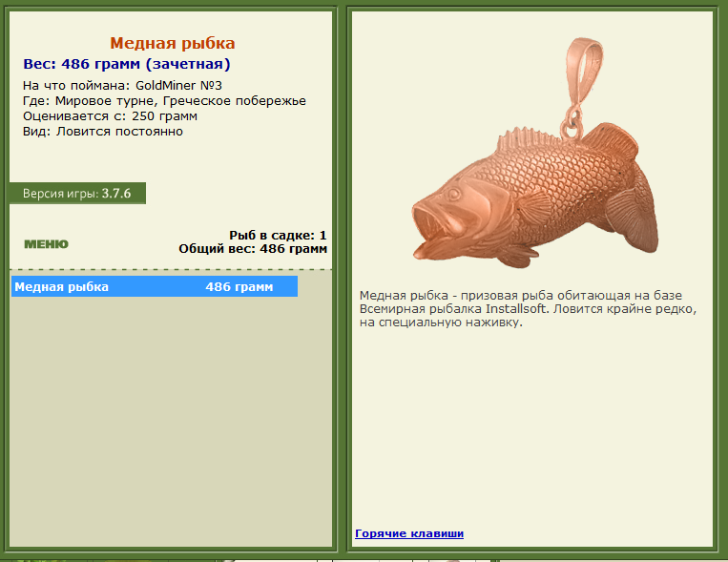Image resolution: width=728 pixels, height=562 pixels.
Task: Click the Вес: 486 грамм (зачетная) heading
Action: coord(127,64)
